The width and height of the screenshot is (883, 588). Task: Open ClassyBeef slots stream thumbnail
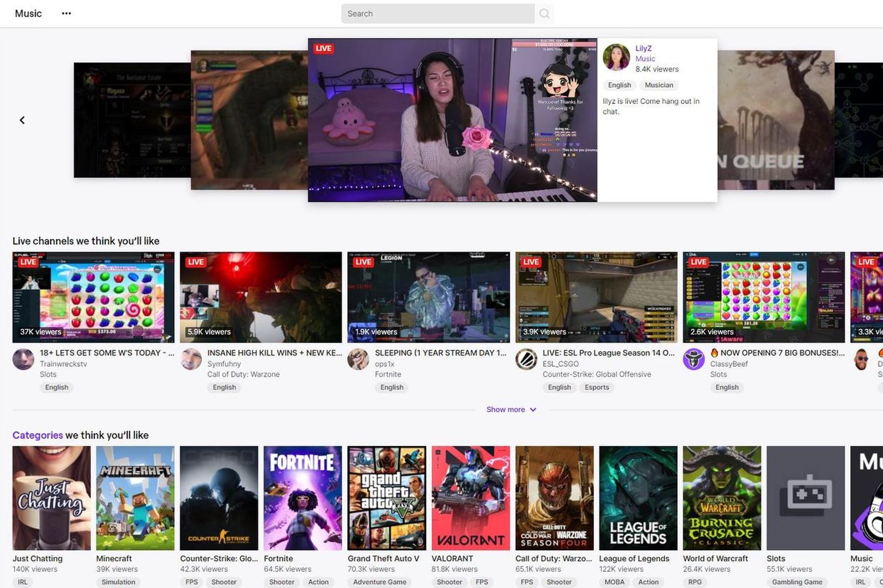pyautogui.click(x=763, y=297)
